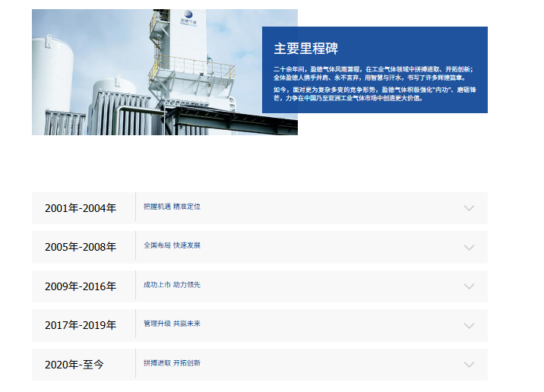The image size is (544, 392).
Task: Click the 主要里程碑 heading
Action: pyautogui.click(x=305, y=49)
